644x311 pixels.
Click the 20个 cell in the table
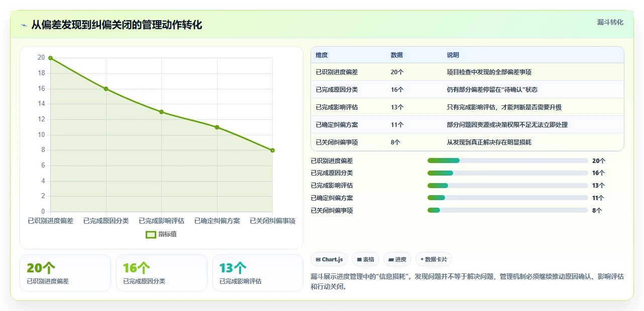pyautogui.click(x=397, y=72)
